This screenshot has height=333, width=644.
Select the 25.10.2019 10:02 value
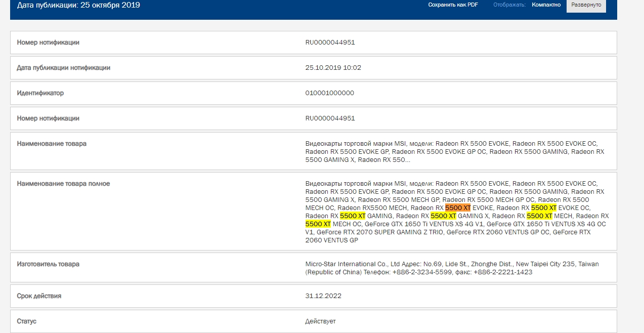[x=333, y=68]
